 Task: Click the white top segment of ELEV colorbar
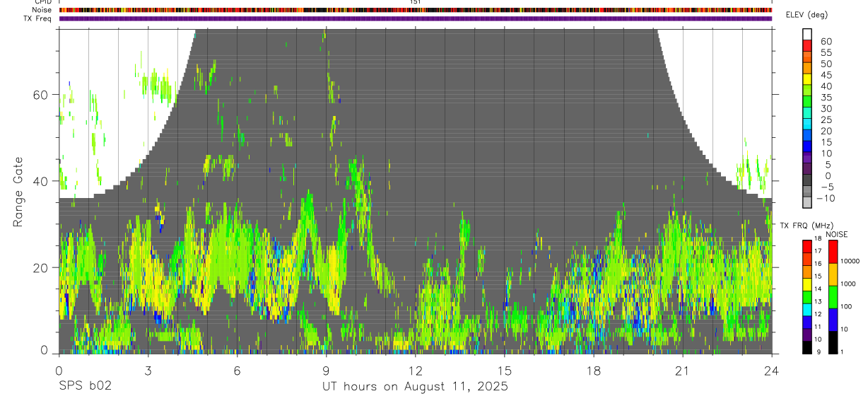pos(807,33)
